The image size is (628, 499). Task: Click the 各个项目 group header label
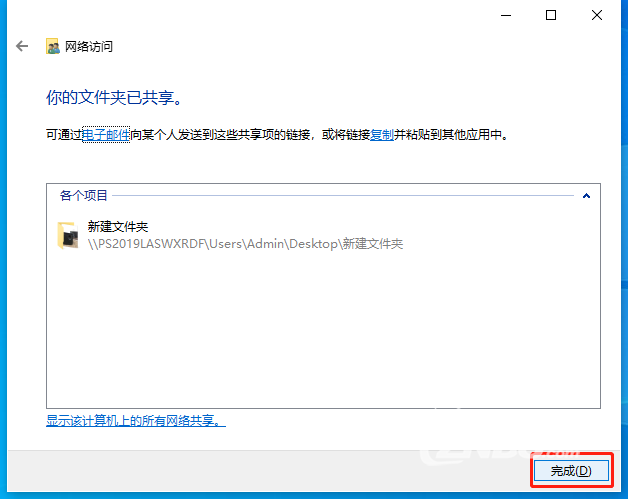[84, 196]
